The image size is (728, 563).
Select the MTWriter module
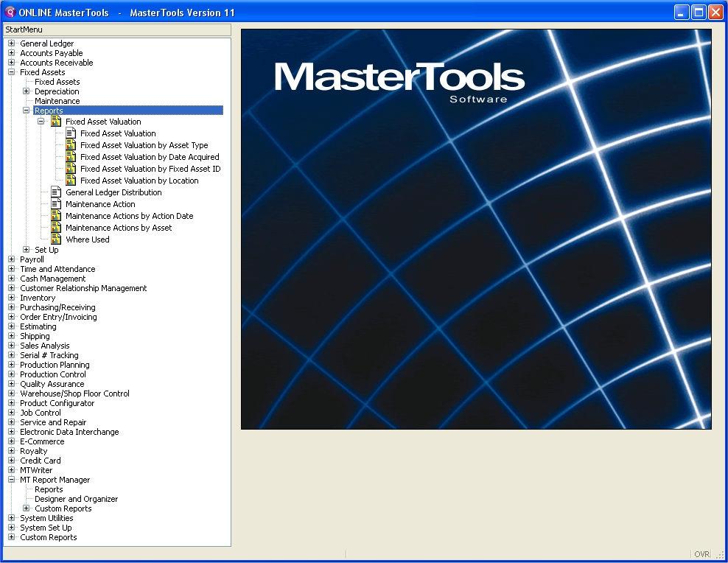(36, 470)
